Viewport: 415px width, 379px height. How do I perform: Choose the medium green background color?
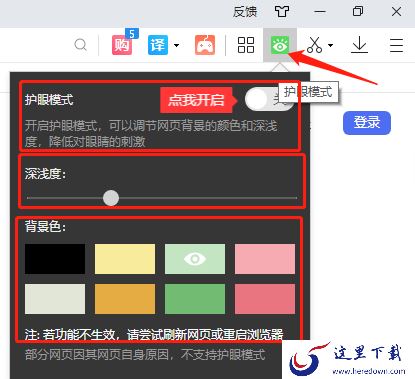(195, 299)
